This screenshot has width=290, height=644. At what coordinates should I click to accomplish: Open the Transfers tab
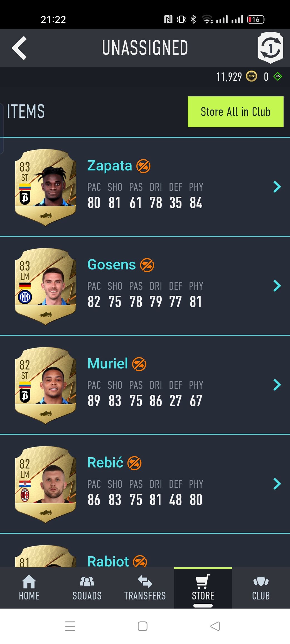click(145, 588)
